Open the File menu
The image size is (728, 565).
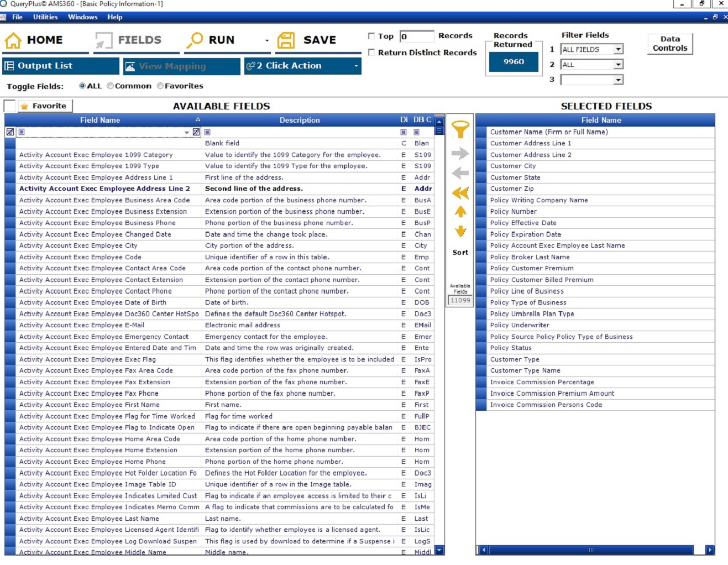click(18, 17)
